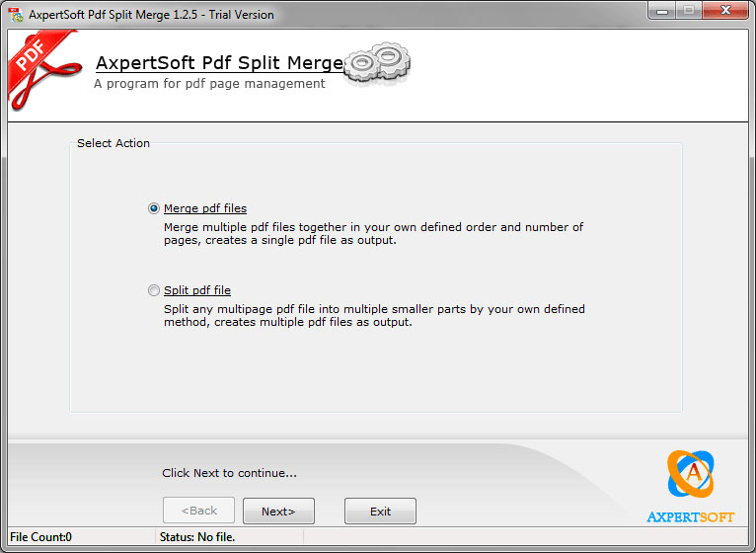Select the Merge pdf files radio button
This screenshot has height=553, width=756.
153,208
